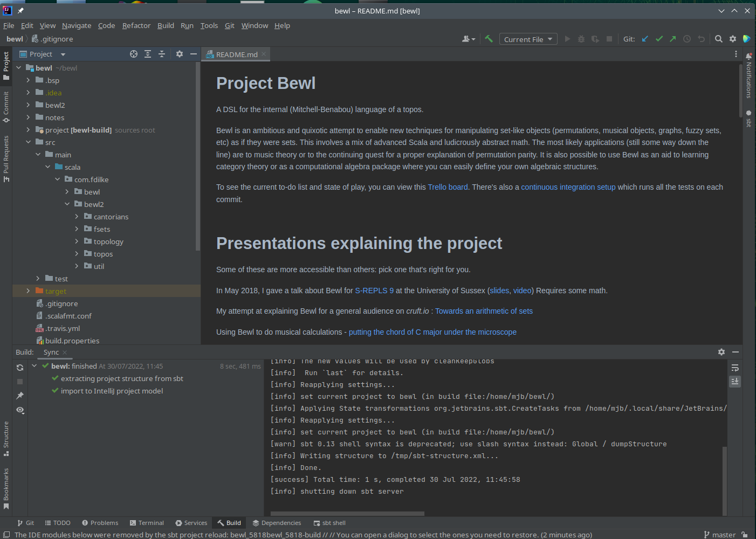Open the user account menu icon
Viewport: 756px width, 539px height.
[469, 39]
